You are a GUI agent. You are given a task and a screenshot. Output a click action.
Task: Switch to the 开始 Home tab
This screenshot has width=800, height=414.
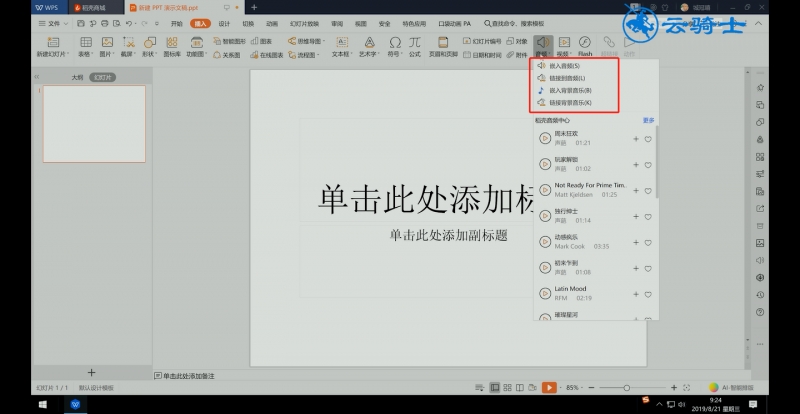click(177, 23)
